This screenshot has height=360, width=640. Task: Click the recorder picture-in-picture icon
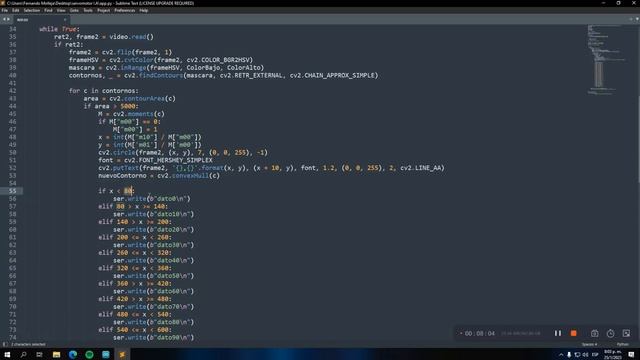[626, 333]
